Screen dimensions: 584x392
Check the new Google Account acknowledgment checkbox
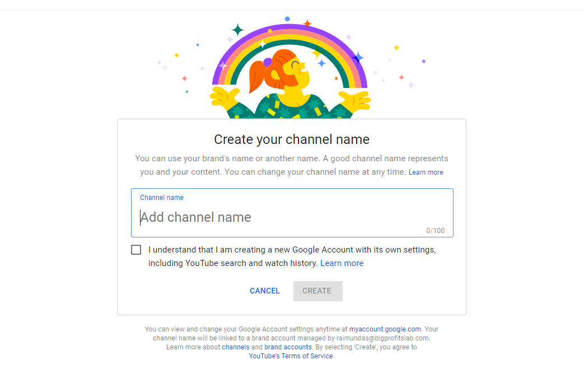136,249
